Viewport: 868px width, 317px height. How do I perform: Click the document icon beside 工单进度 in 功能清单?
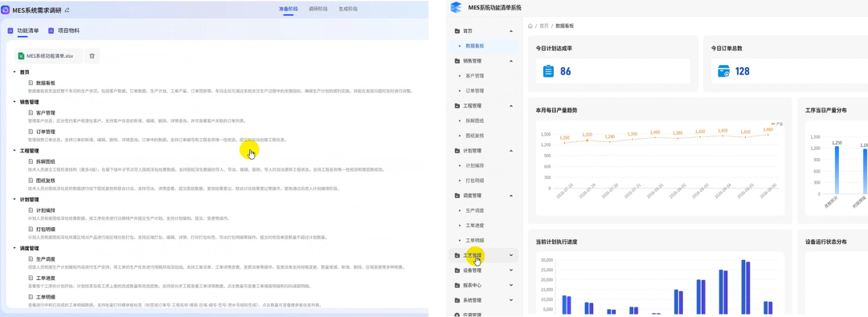pyautogui.click(x=31, y=278)
